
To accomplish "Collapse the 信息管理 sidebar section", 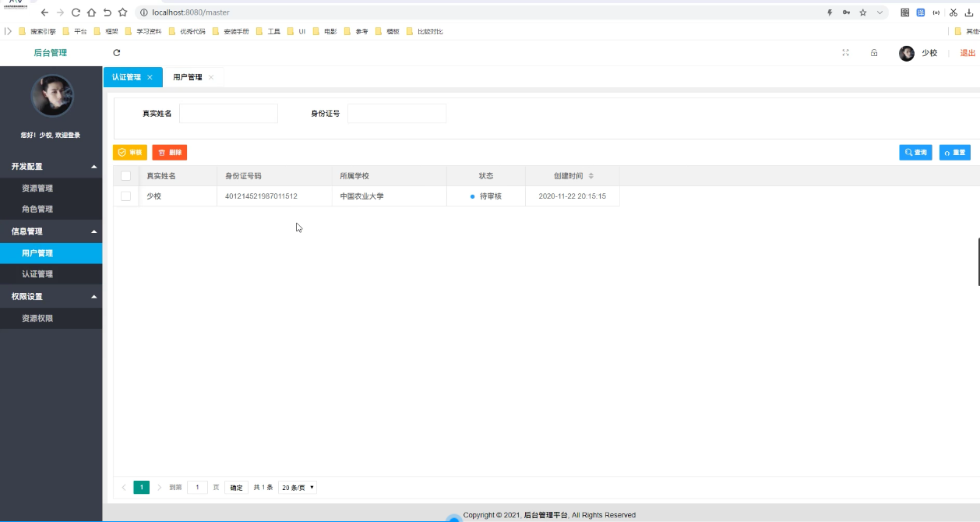I will tap(51, 231).
